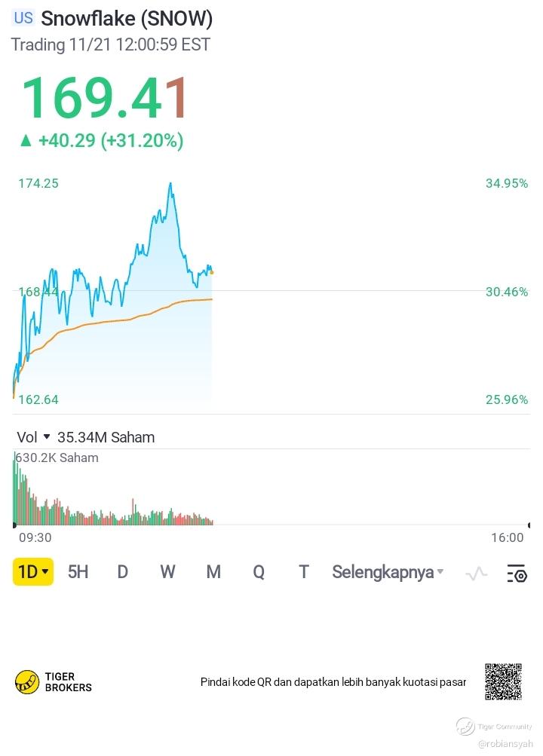This screenshot has height=756, width=543.
Task: Tap the Tiger Community watermark icon
Action: pyautogui.click(x=466, y=727)
